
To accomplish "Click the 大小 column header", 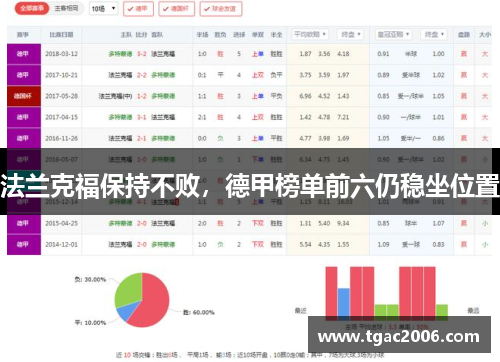I will [485, 35].
